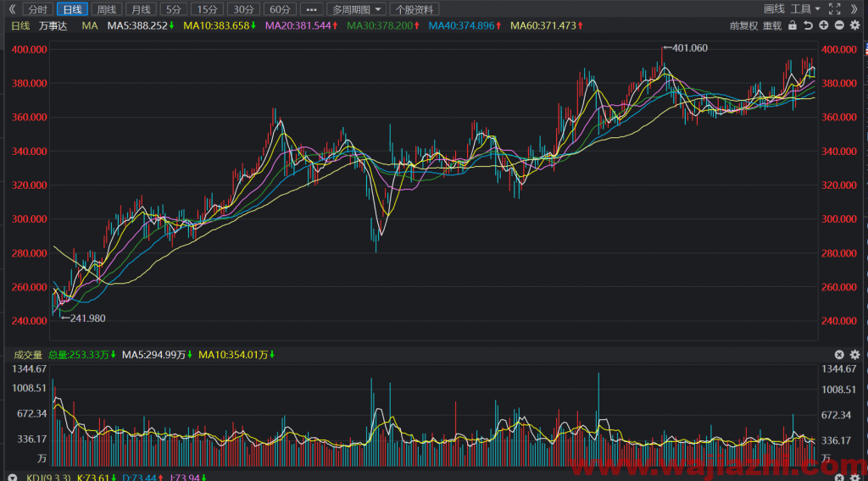Open volume panel settings gear
Image resolution: width=868 pixels, height=481 pixels.
pyautogui.click(x=854, y=354)
